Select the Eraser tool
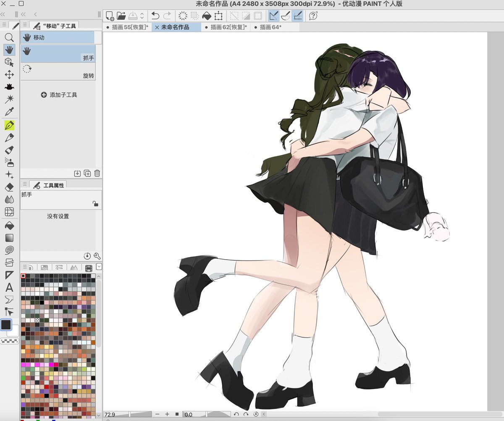This screenshot has height=421, width=504. point(9,187)
